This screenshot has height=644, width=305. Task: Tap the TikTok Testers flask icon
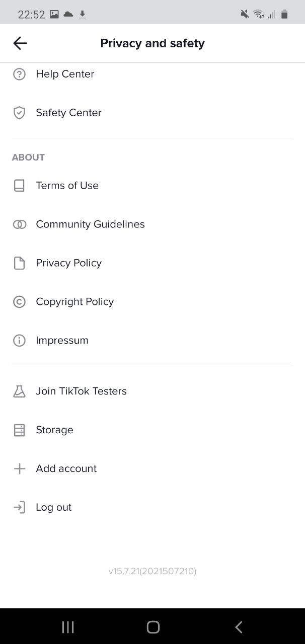tap(19, 391)
